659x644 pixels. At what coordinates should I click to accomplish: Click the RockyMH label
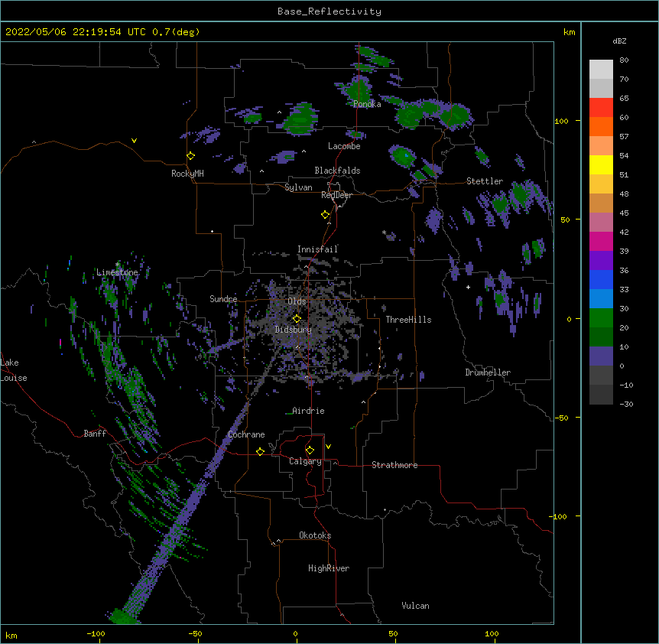(187, 174)
